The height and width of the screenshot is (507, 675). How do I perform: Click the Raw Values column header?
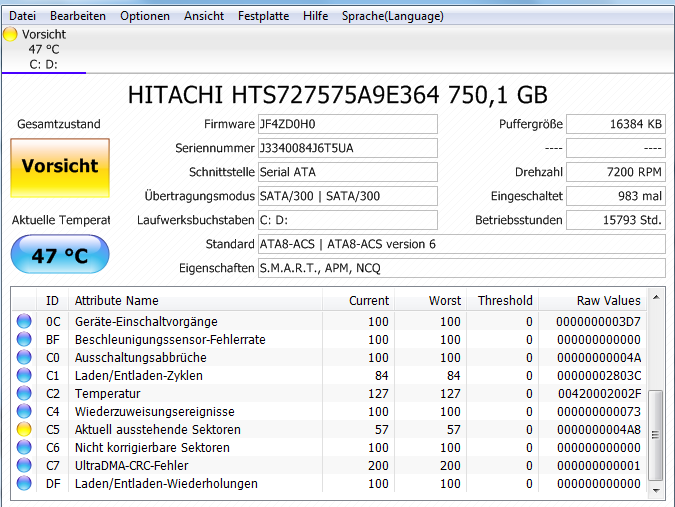[592, 300]
